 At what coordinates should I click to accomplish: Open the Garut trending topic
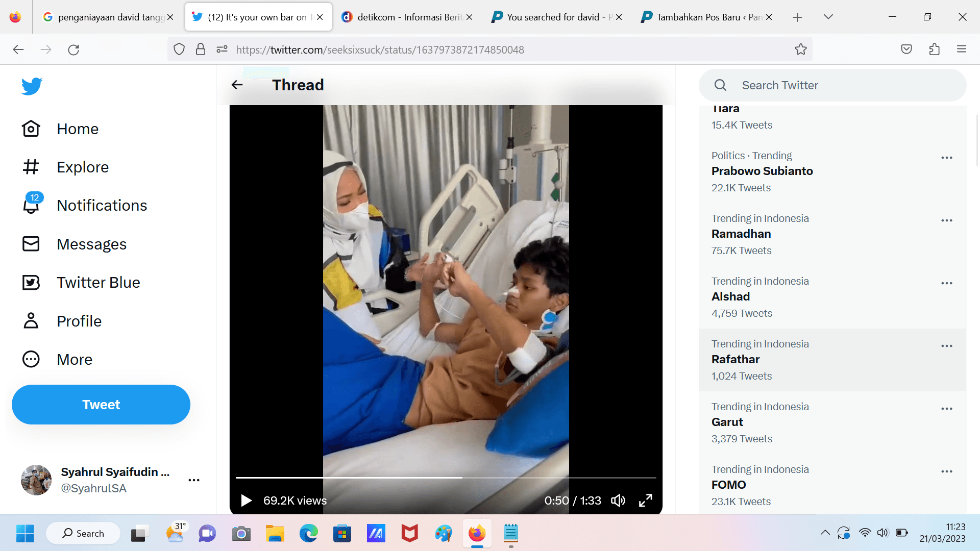[x=832, y=422]
